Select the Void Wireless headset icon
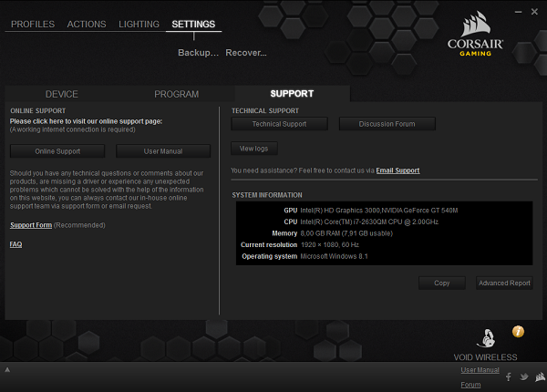 [x=486, y=338]
